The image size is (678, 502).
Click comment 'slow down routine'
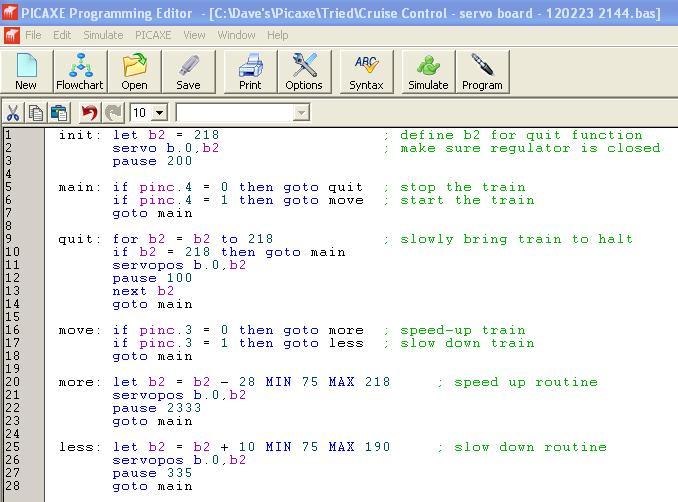[530, 447]
